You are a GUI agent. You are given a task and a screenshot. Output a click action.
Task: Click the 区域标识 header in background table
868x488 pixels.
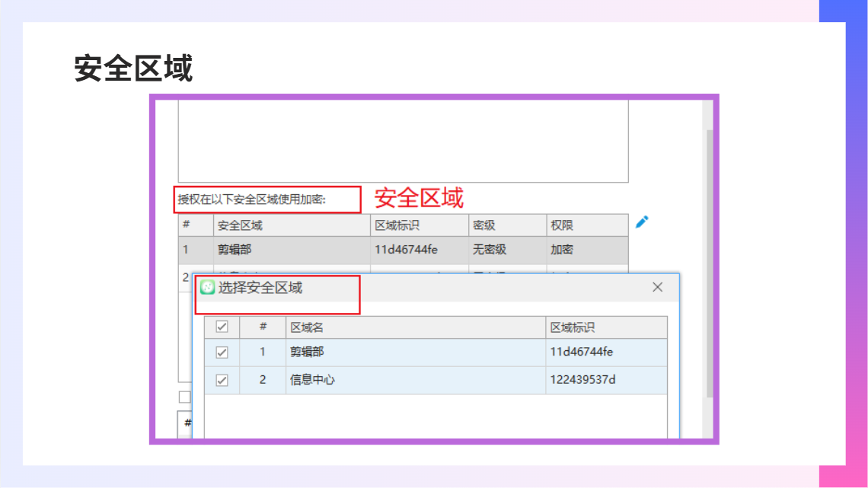tap(420, 225)
